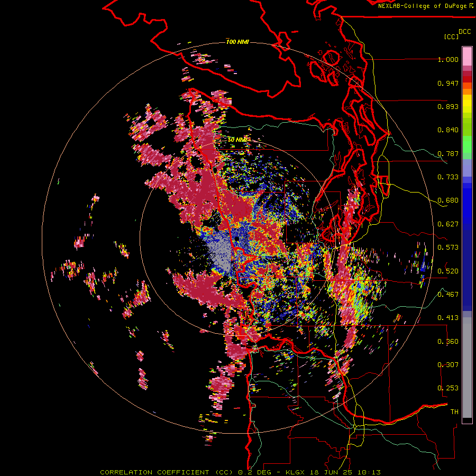Click the black radar site dot at center
This screenshot has width=476, height=476.
click(x=236, y=239)
